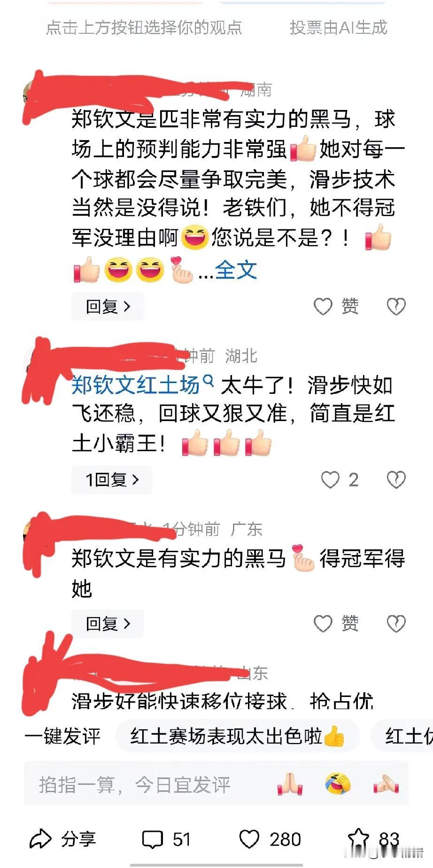This screenshot has height=868, width=433.
Task: Insert the laughing-crying emoji
Action: (x=338, y=784)
